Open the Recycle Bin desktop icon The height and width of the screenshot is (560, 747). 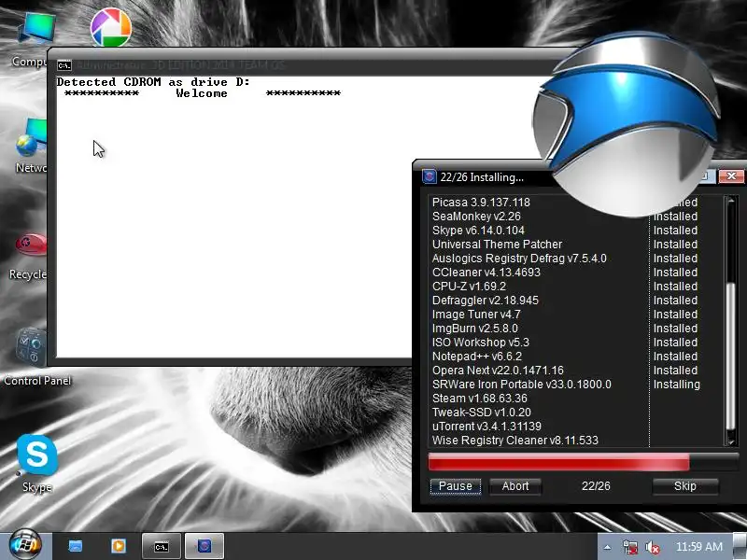(30, 256)
